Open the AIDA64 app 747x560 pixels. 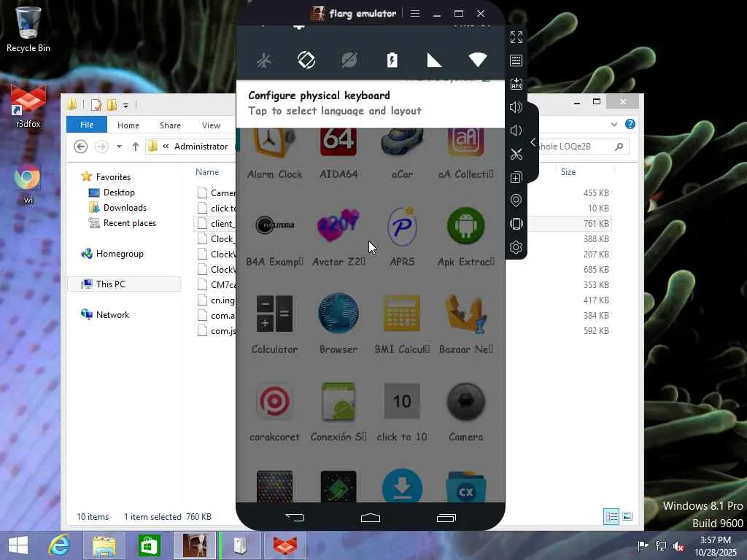(x=338, y=153)
